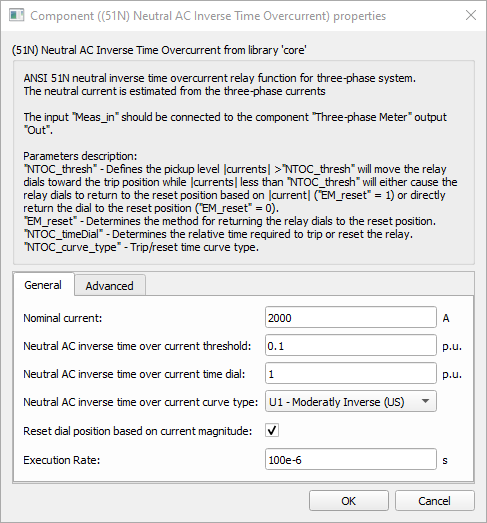
Task: Click the 'Execution Rate:' label
Action: click(62, 460)
